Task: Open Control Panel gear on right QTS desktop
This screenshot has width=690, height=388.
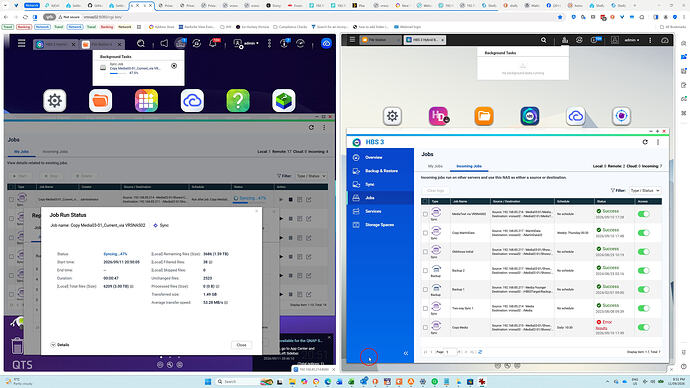Action: pyautogui.click(x=392, y=116)
